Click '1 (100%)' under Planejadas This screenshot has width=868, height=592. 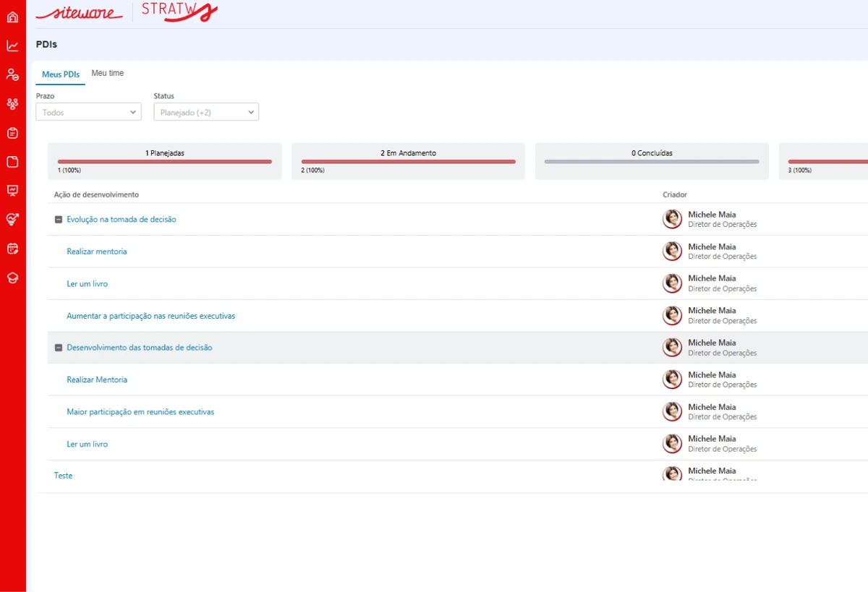tap(69, 171)
